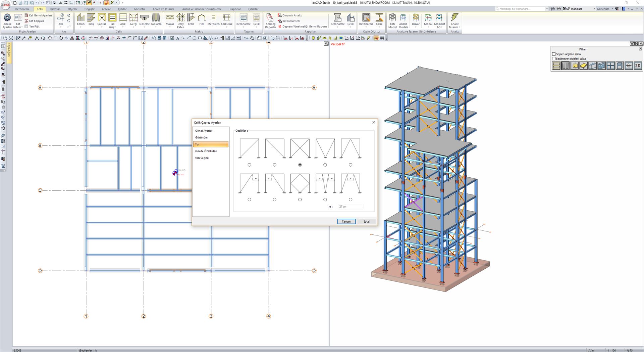Select the X-brace radio button in dialog
This screenshot has height=352, width=644.
pos(300,165)
